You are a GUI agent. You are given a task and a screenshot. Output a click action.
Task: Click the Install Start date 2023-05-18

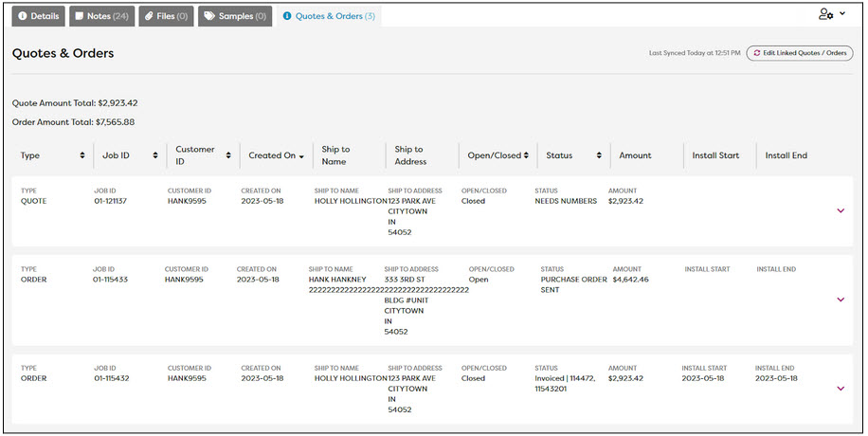[702, 378]
